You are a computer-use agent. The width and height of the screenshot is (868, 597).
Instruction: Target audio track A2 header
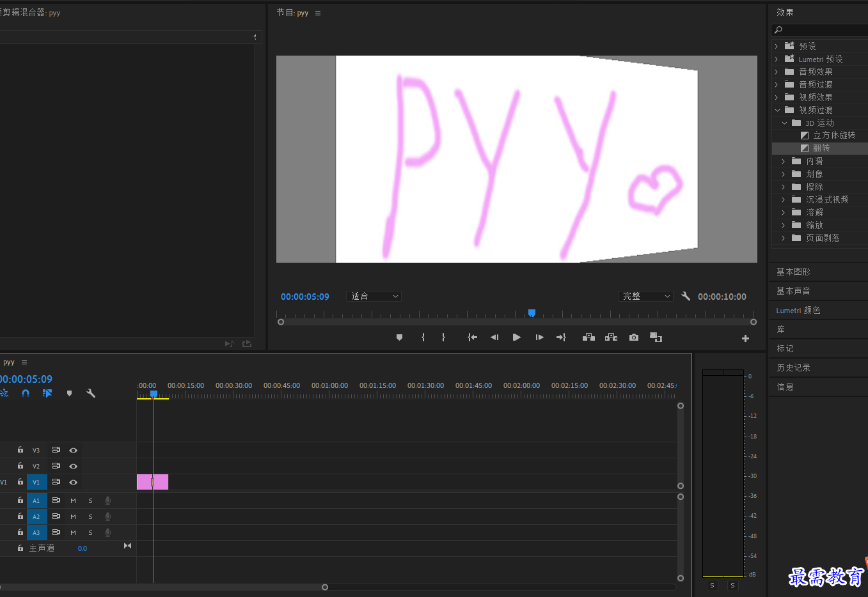[36, 516]
